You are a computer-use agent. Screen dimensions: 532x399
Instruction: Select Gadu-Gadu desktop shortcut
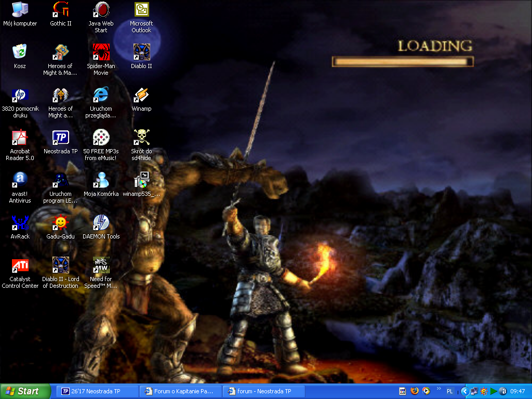click(60, 227)
